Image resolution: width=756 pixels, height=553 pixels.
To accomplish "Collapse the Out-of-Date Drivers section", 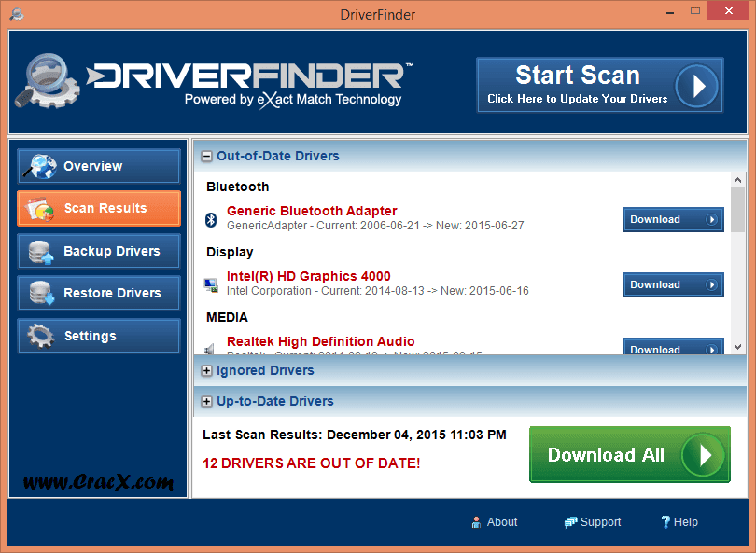I will point(206,156).
